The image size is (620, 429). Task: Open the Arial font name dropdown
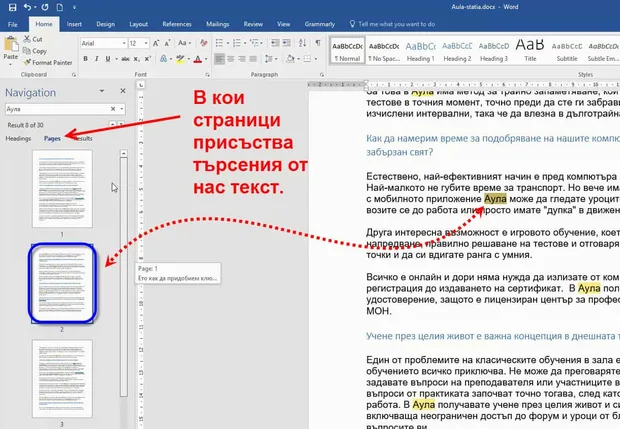pos(124,43)
